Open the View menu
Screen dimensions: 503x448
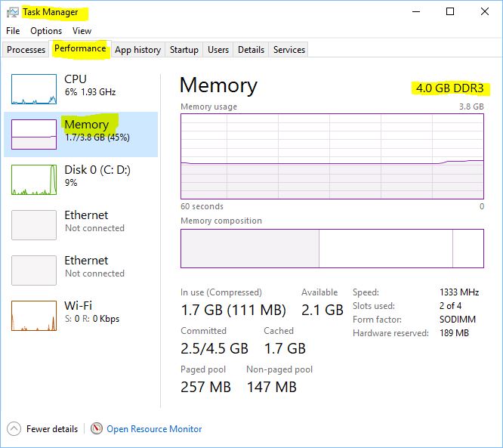pos(82,31)
